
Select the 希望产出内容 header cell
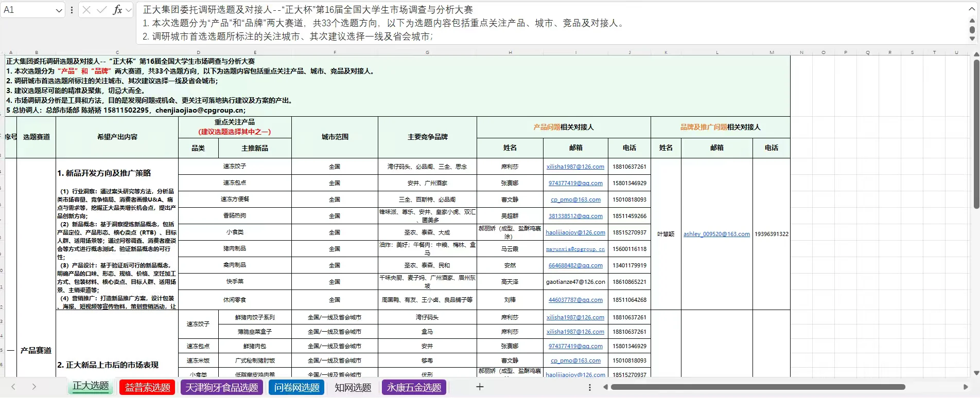click(x=117, y=137)
